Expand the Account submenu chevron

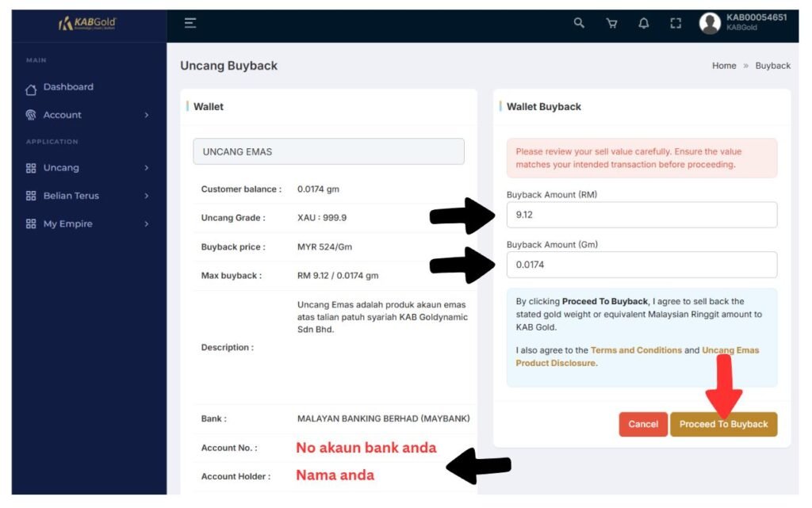(x=147, y=115)
